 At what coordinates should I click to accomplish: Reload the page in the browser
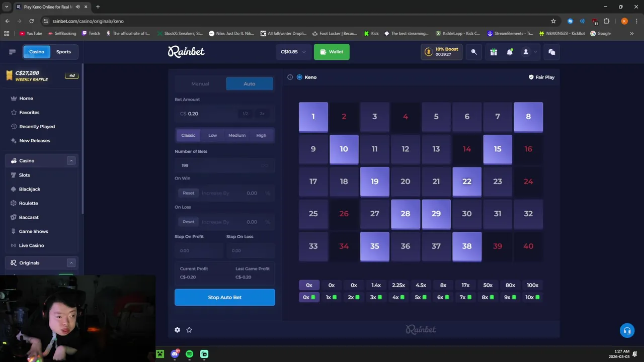click(31, 21)
